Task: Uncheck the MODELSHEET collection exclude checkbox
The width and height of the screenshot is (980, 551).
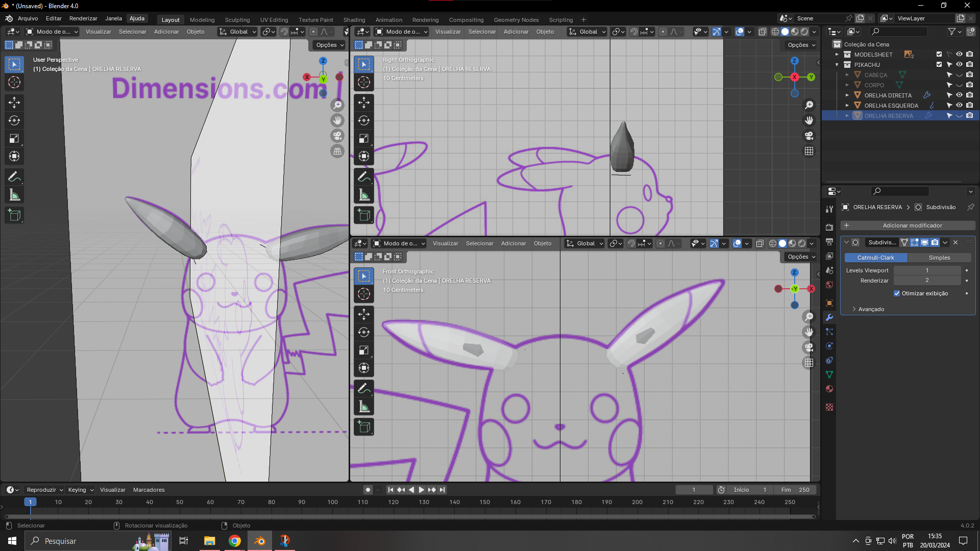Action: [x=939, y=55]
